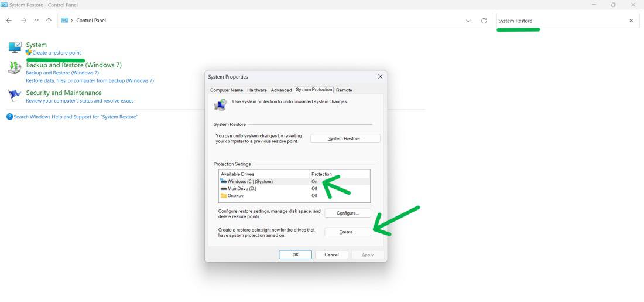
Task: Click the Onekey folder icon
Action: [224, 195]
